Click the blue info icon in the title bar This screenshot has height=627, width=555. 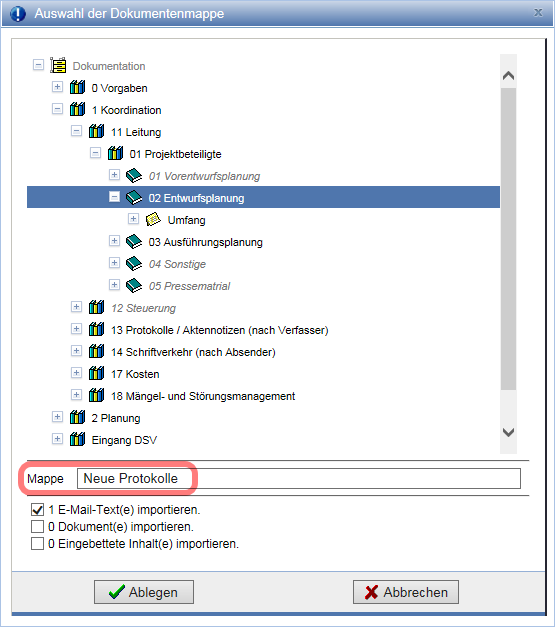click(18, 14)
